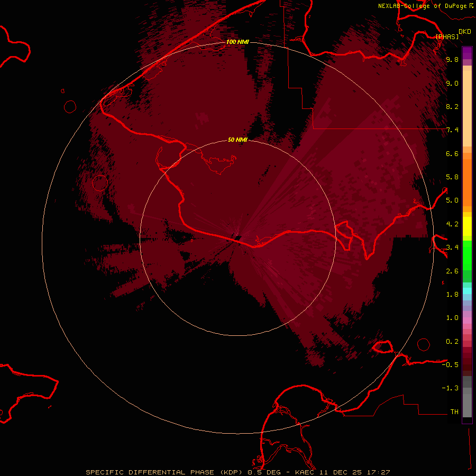Click the bright green segment of the color bar
Image resolution: width=476 pixels, height=476 pixels.
pyautogui.click(x=467, y=255)
